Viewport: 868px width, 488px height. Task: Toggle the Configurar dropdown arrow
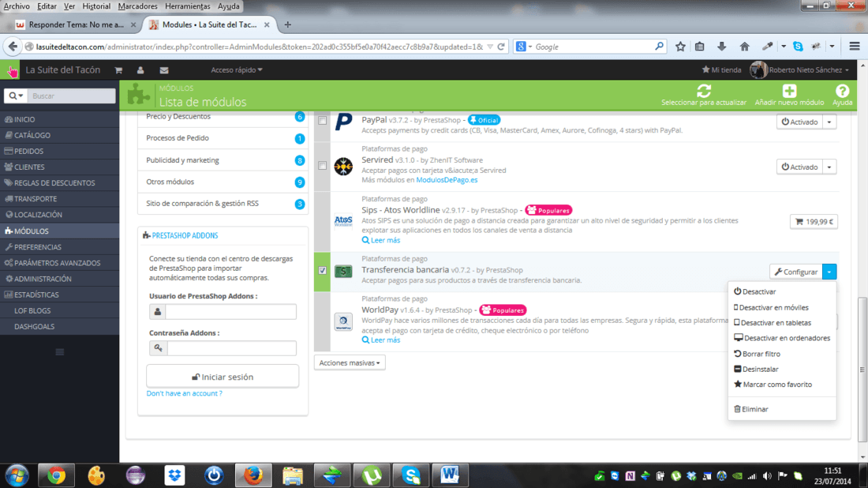tap(829, 272)
